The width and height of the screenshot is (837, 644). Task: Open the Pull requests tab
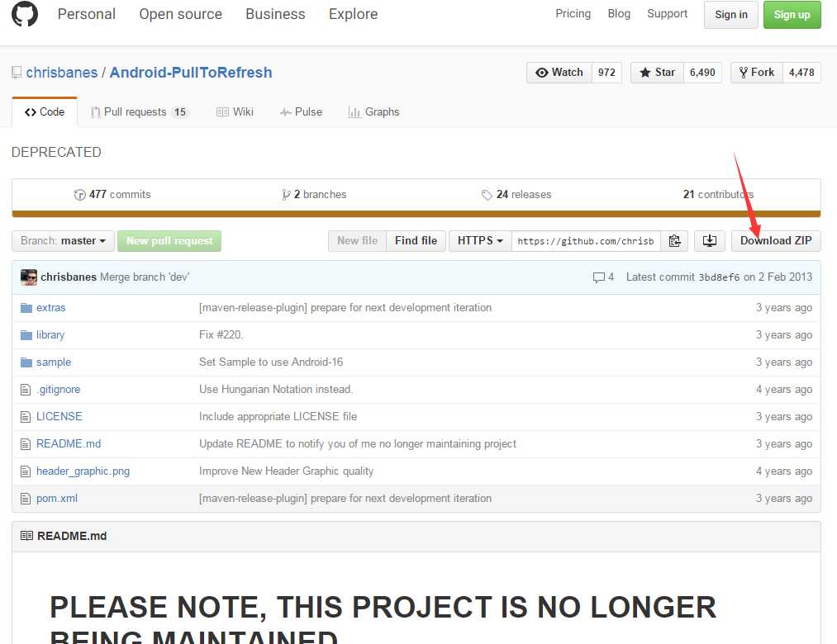139,112
